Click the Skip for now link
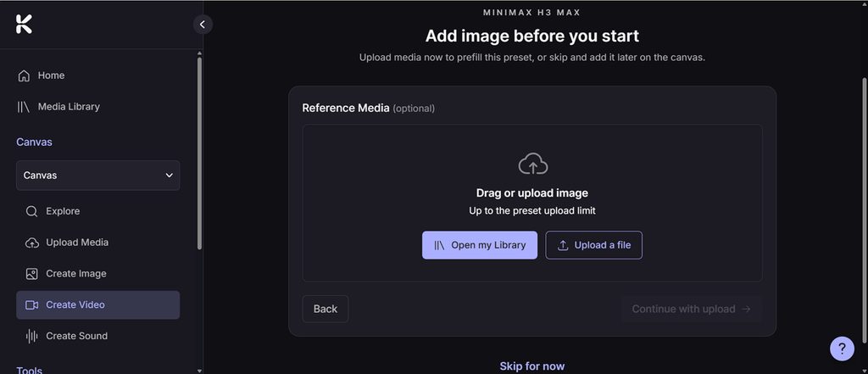Viewport: 868px width, 374px height. (x=532, y=366)
